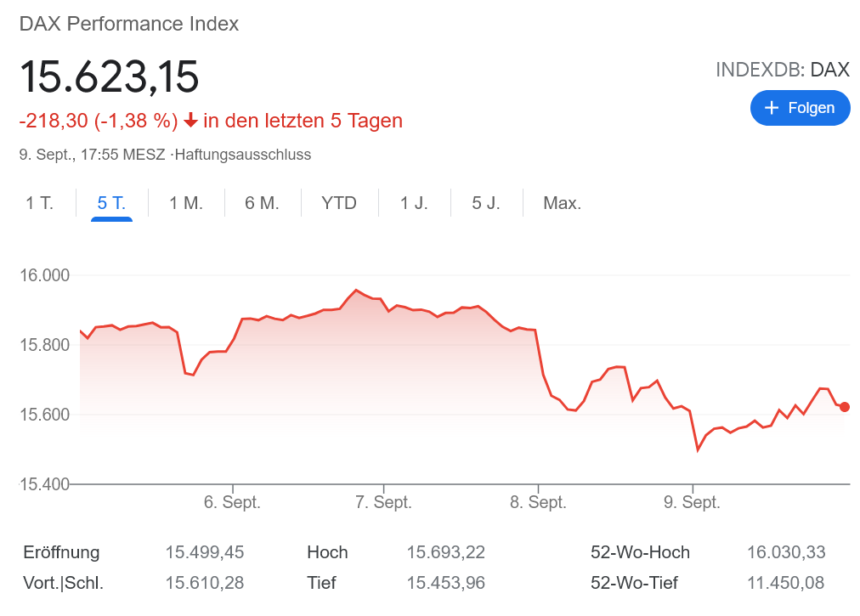Click the red endpoint dot on chart
This screenshot has height=616, width=860.
[x=844, y=407]
